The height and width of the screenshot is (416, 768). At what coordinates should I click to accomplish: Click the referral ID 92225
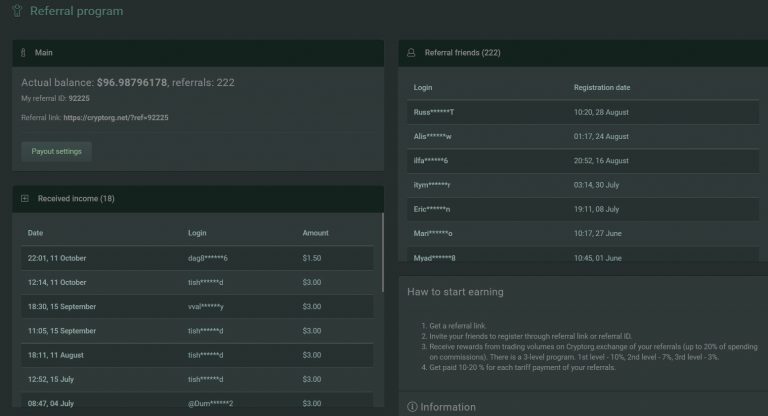(x=79, y=98)
